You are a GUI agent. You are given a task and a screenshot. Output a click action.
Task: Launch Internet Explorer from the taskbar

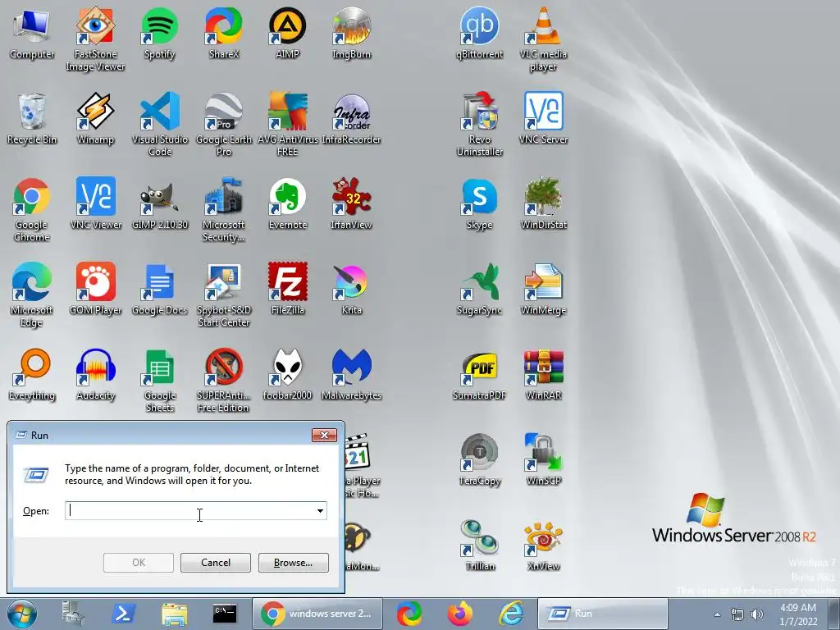point(511,614)
